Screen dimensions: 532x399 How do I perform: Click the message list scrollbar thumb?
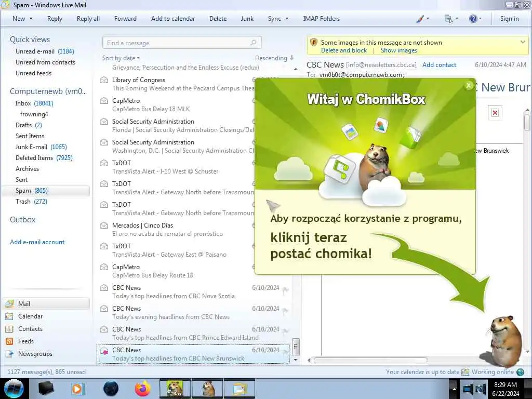(x=296, y=347)
